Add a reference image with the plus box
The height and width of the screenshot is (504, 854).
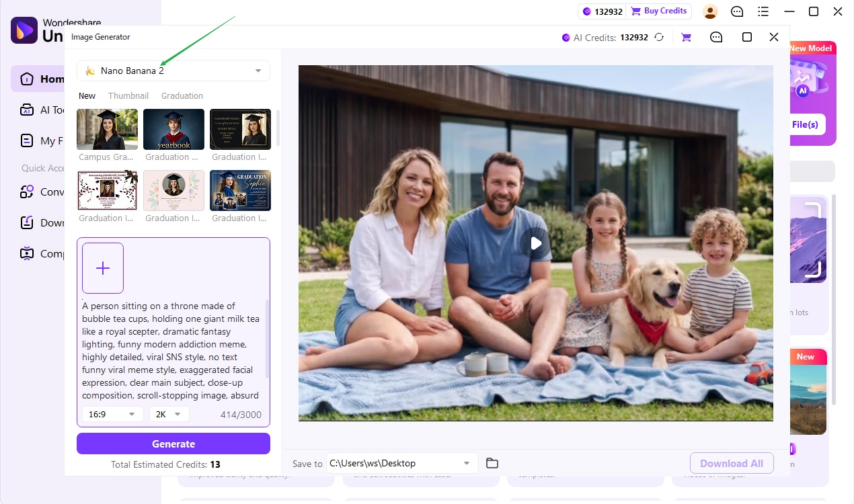(103, 268)
